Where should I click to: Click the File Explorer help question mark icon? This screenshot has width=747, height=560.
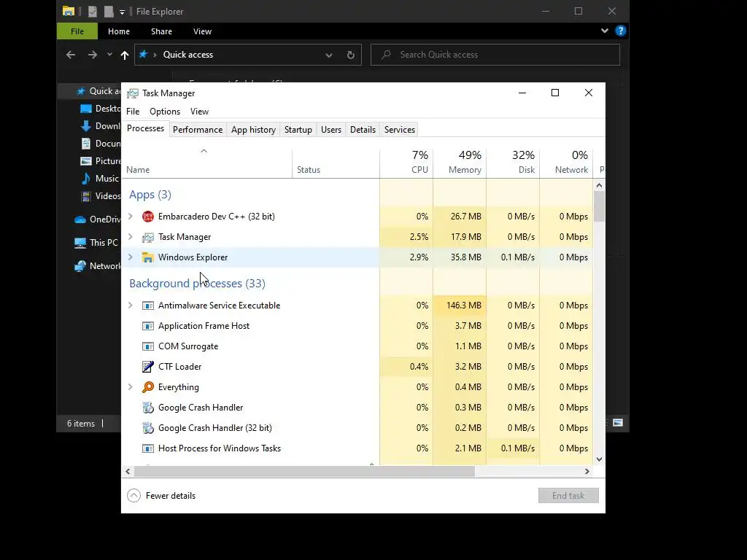click(620, 31)
